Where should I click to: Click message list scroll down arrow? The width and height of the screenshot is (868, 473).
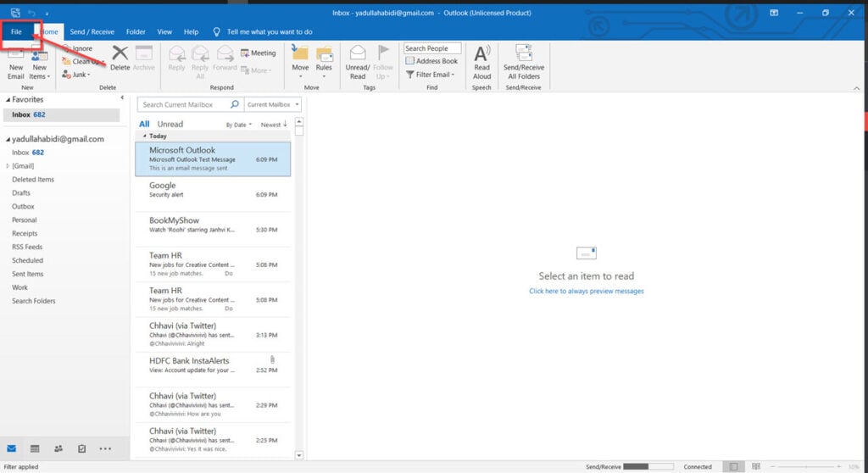tap(299, 455)
